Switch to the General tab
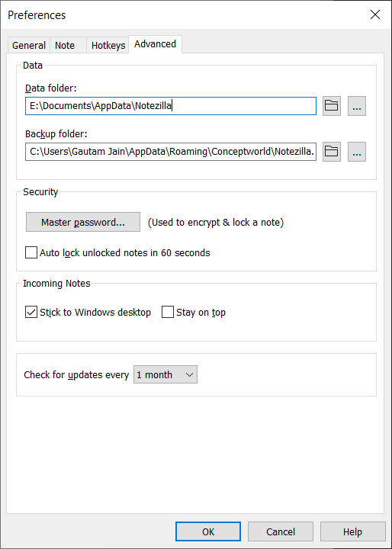This screenshot has height=549, width=392. tap(29, 45)
